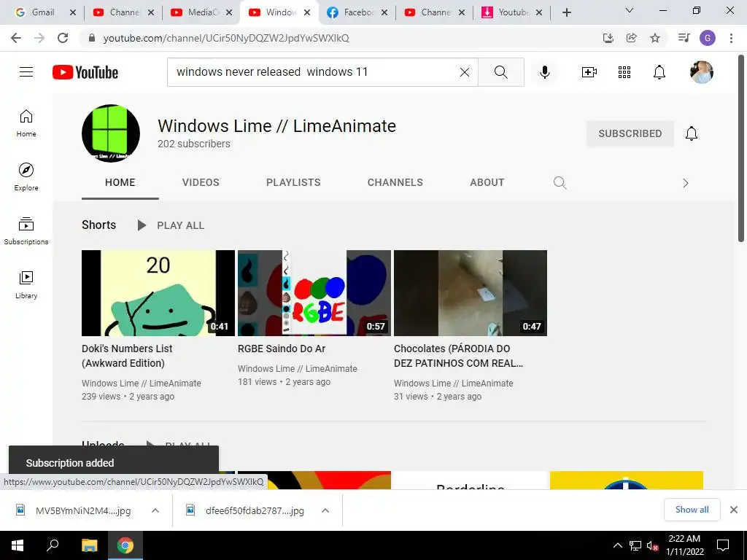
Task: Open the Windows Start menu
Action: point(18,545)
